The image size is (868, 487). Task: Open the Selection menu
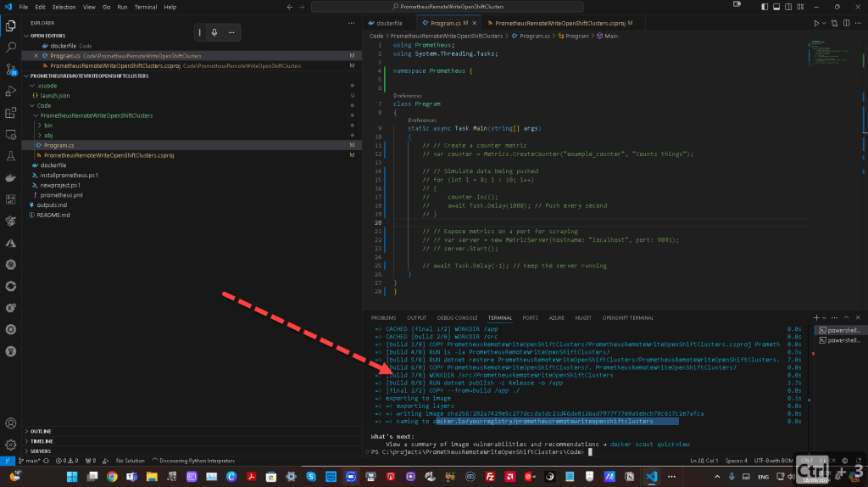[64, 7]
